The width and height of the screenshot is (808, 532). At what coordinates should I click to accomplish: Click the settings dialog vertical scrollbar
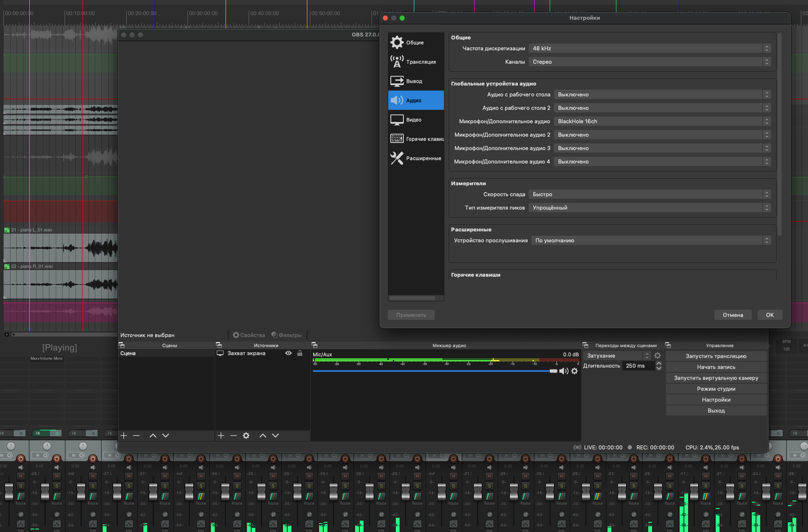pos(779,134)
